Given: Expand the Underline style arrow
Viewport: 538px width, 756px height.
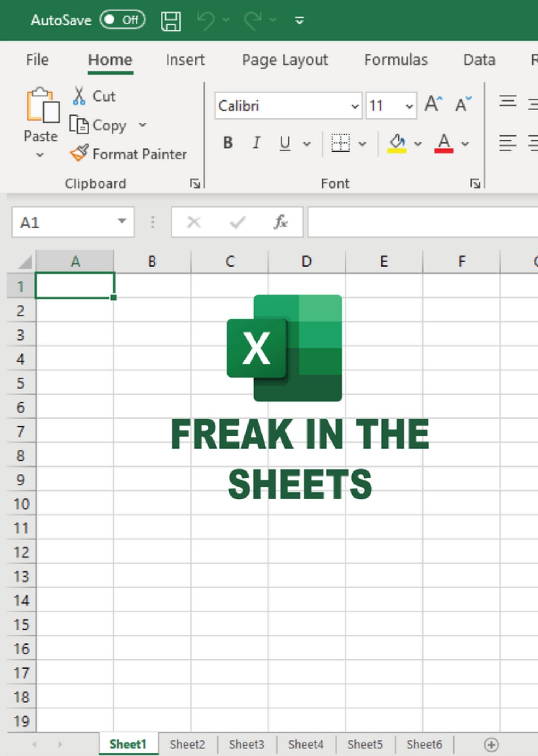Looking at the screenshot, I should pyautogui.click(x=307, y=144).
